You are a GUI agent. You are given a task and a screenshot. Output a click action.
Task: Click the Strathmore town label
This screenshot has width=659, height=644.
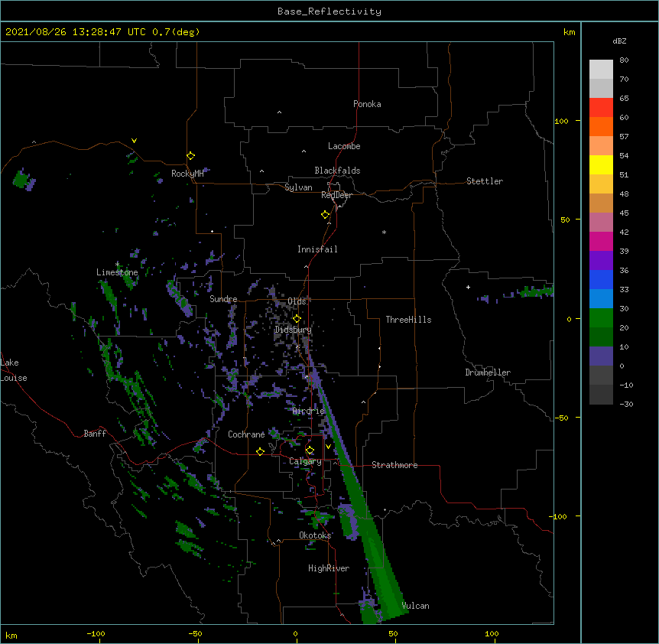click(x=394, y=465)
